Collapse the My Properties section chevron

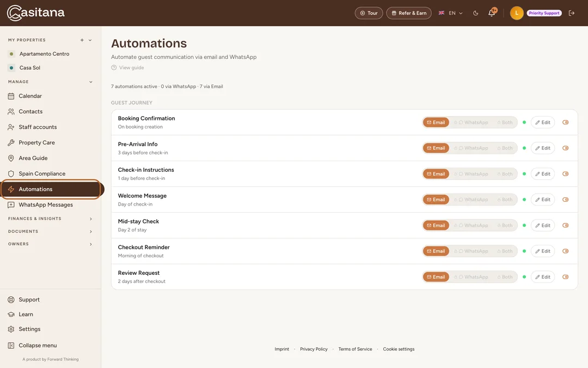pyautogui.click(x=90, y=40)
